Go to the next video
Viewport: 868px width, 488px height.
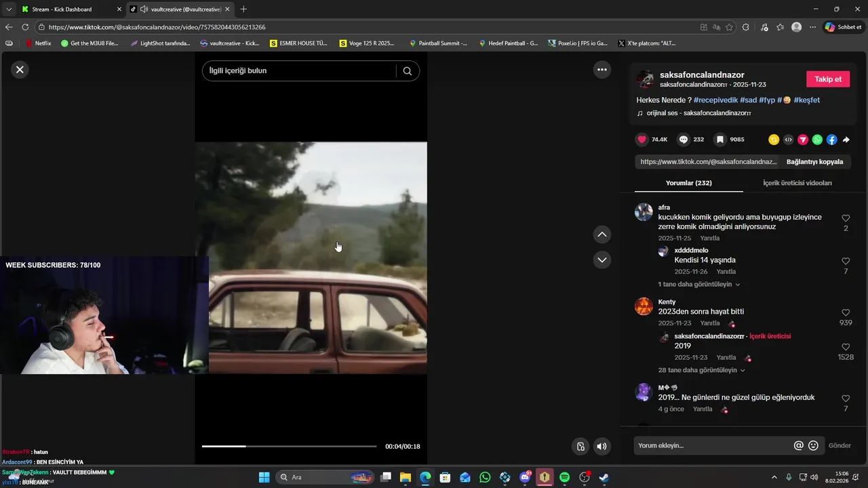click(601, 260)
